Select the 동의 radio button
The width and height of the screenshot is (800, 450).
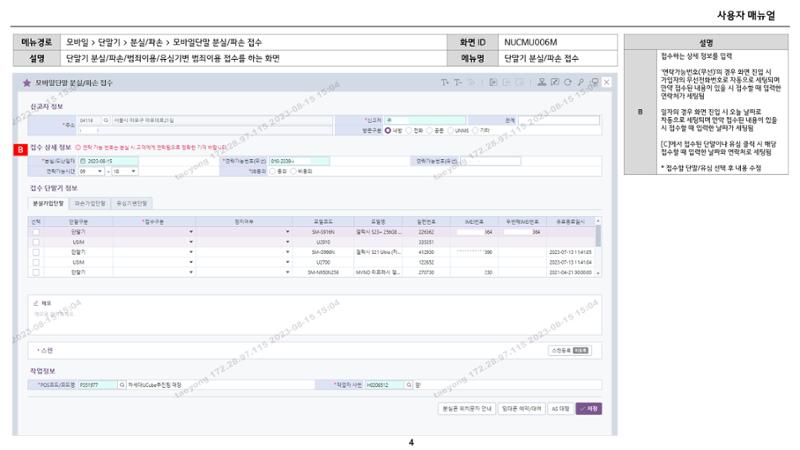[x=272, y=171]
